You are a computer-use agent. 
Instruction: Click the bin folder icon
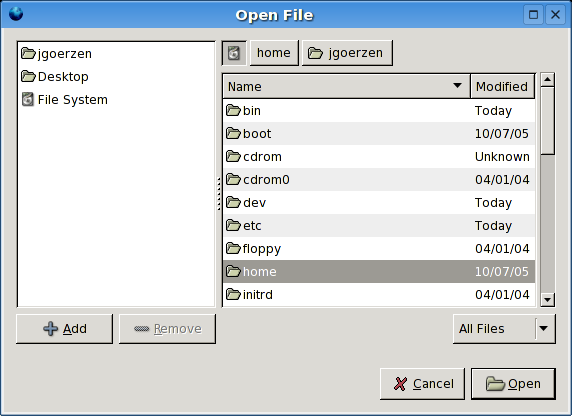coord(233,110)
